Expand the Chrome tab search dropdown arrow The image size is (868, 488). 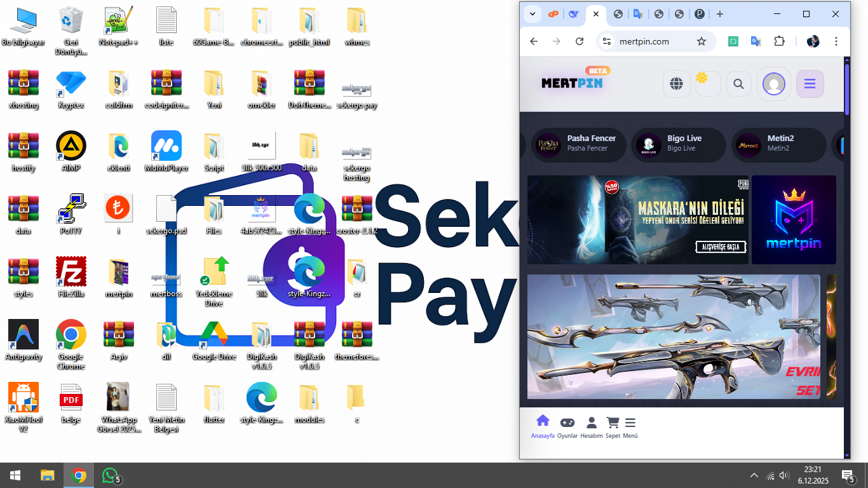[x=532, y=14]
